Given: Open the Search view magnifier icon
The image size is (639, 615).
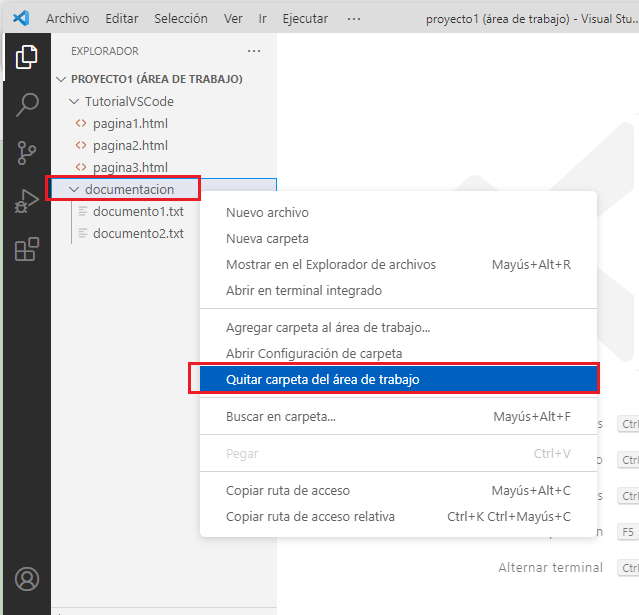Looking at the screenshot, I should click(x=27, y=105).
